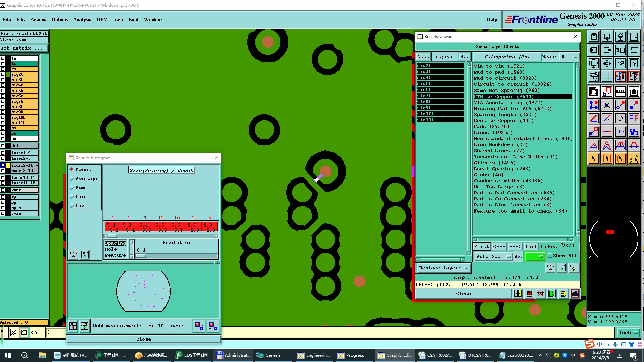Select the rotate arrow tool
This screenshot has width=644, height=362.
tap(620, 118)
